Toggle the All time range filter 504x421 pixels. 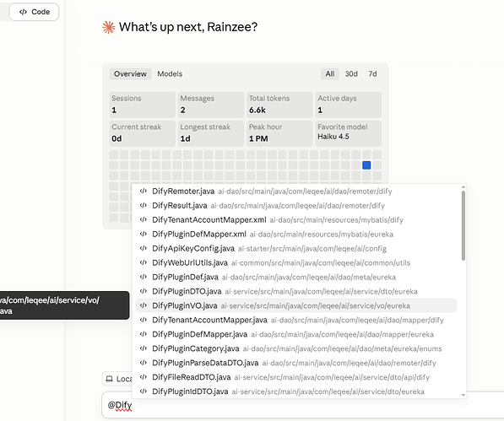(x=330, y=74)
